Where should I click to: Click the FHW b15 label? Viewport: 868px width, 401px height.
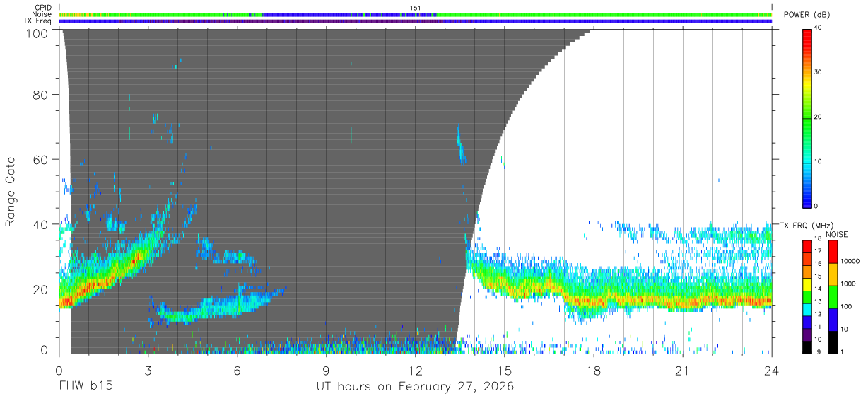click(x=86, y=386)
